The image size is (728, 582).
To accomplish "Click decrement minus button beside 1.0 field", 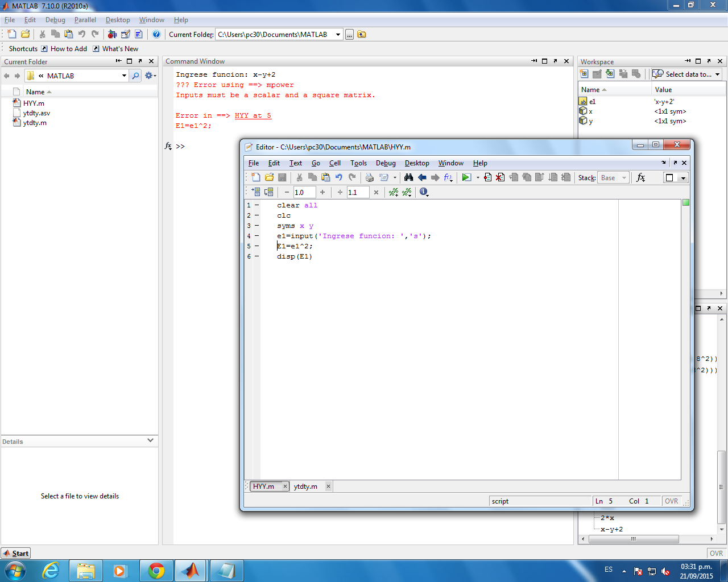I will 287,192.
